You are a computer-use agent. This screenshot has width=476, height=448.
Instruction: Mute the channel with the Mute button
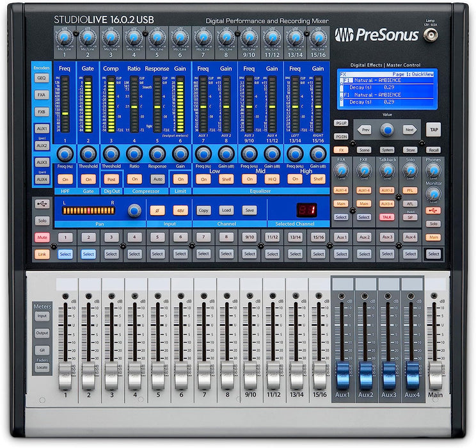click(42, 237)
